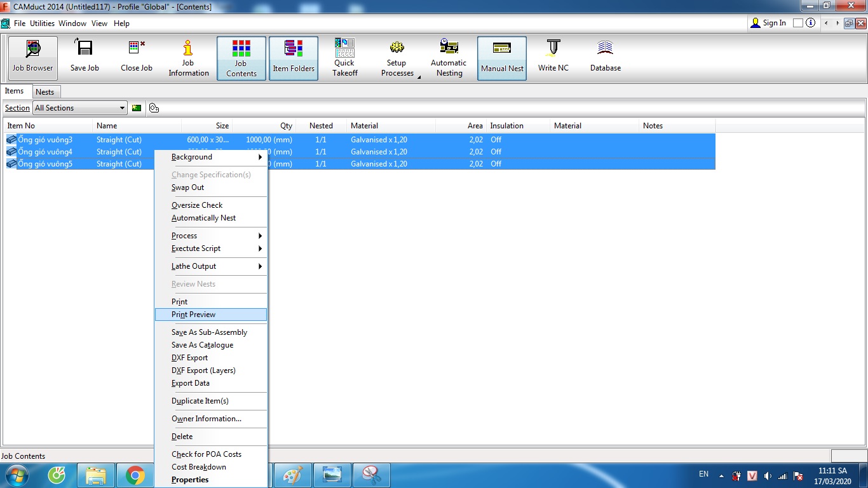Click the CAMduct document icon in menu bar
Image resolution: width=868 pixels, height=488 pixels.
[6, 24]
